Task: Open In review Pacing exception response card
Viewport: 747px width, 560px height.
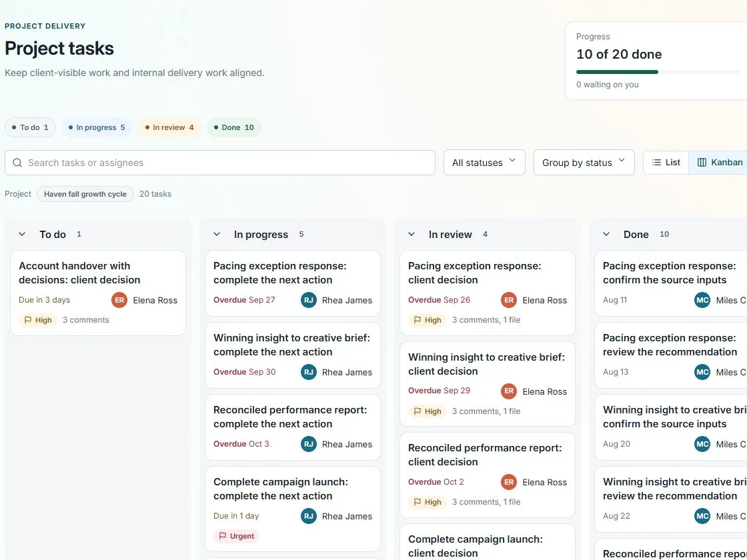Action: click(x=488, y=293)
